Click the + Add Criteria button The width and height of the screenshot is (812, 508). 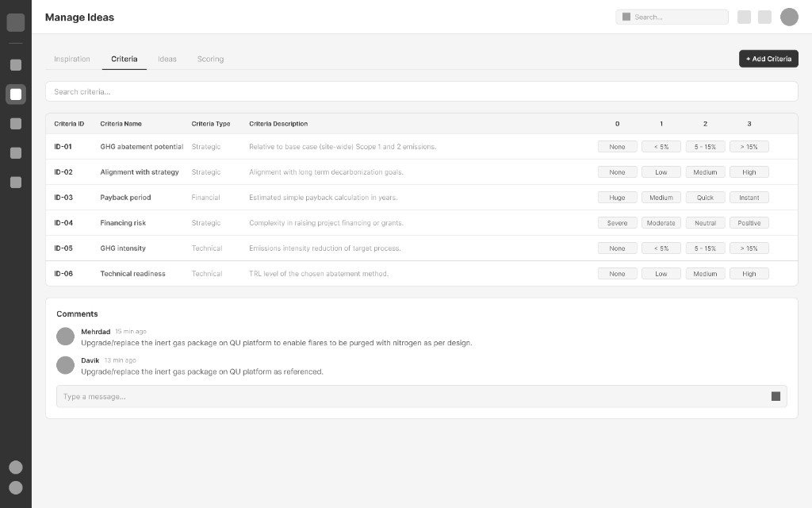[x=768, y=59]
